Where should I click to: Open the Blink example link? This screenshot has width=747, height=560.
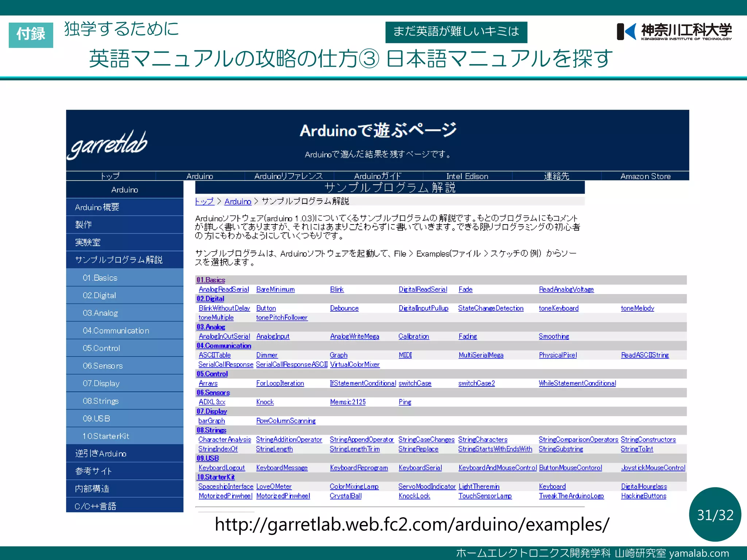pyautogui.click(x=337, y=289)
